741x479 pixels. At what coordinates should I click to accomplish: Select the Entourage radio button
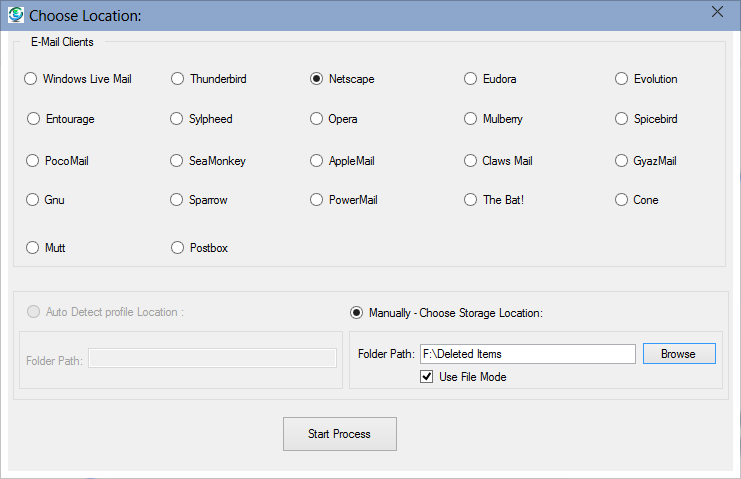click(x=34, y=119)
